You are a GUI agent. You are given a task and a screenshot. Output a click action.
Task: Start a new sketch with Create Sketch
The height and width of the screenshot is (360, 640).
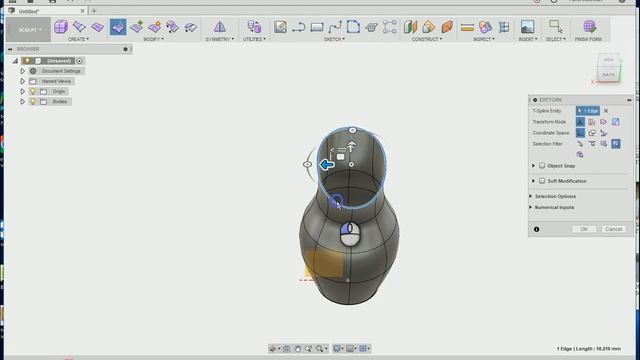[280, 27]
